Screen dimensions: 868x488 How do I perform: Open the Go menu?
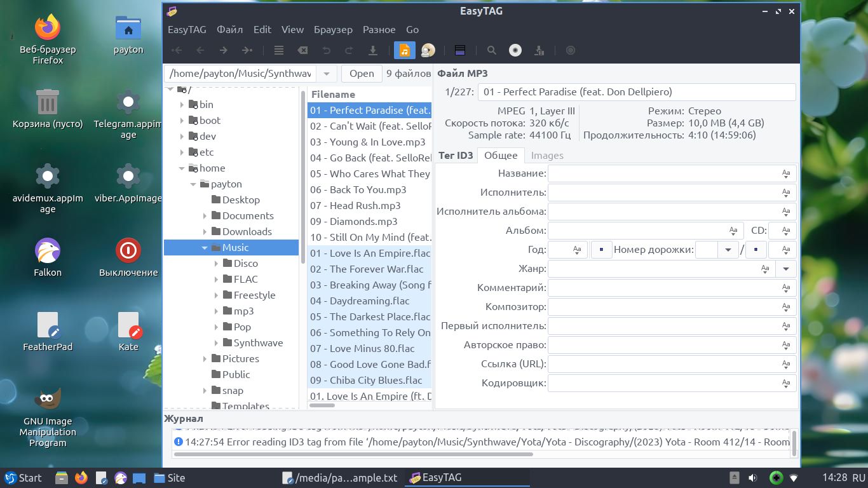click(x=412, y=29)
